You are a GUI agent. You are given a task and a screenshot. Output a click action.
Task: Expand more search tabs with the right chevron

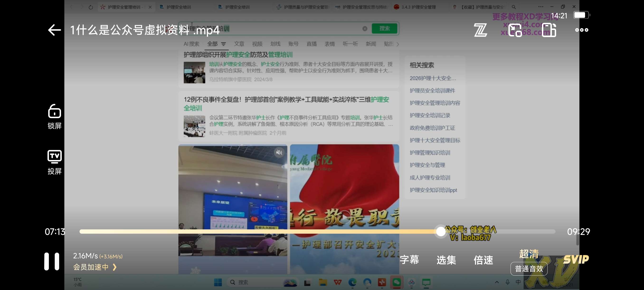398,44
